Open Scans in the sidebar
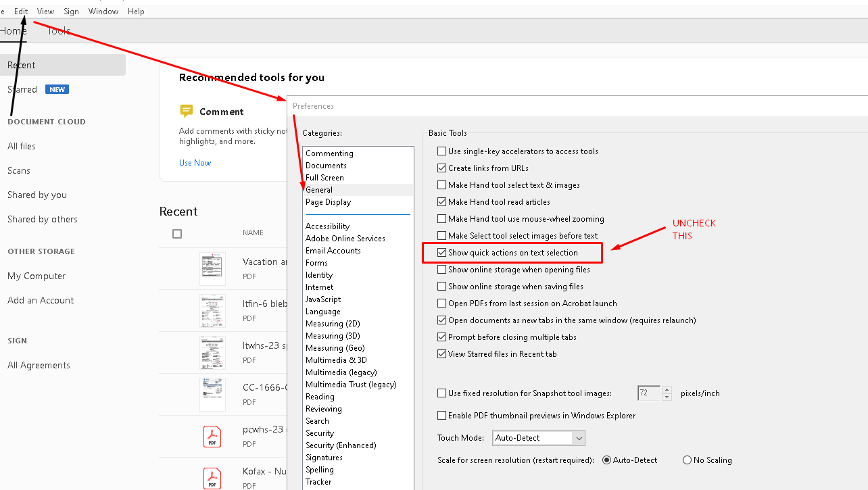Viewport: 868px width, 490px height. click(x=19, y=170)
